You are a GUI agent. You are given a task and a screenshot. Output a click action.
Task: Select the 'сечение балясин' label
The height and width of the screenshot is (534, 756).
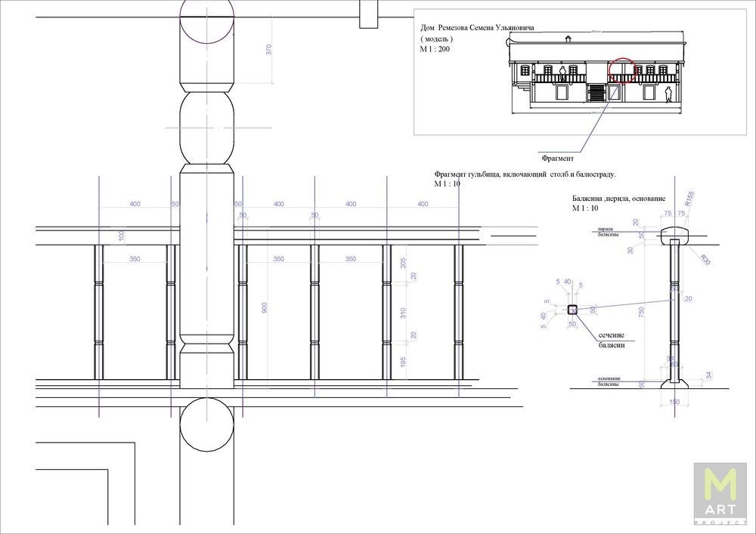(x=611, y=339)
